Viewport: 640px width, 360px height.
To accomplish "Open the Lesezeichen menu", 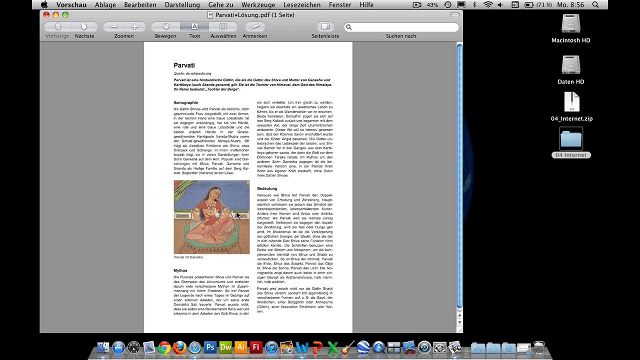I will click(x=302, y=5).
